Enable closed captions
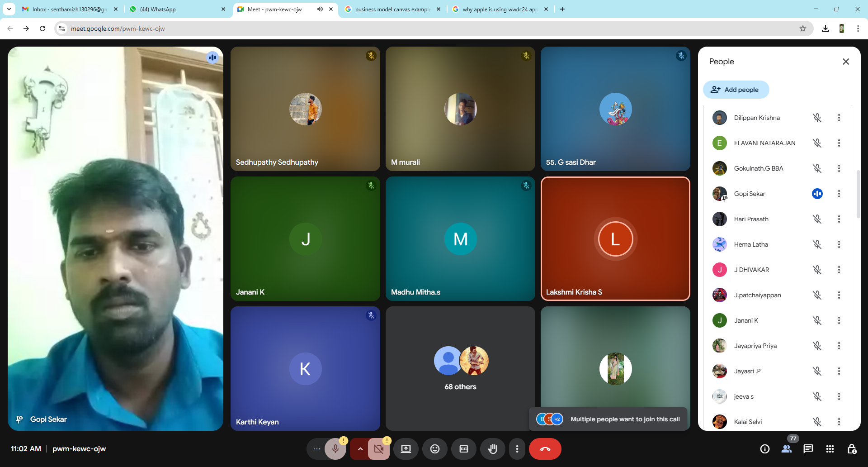 click(x=463, y=449)
